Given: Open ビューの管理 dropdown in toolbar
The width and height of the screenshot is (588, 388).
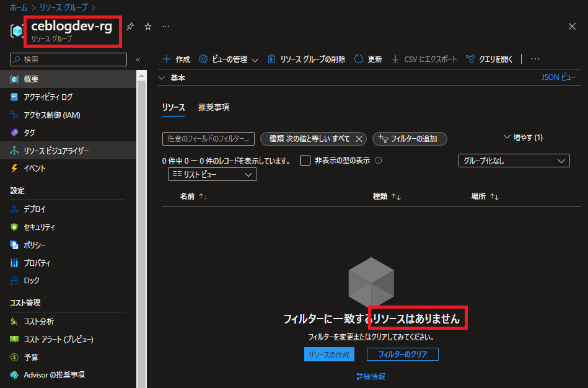Looking at the screenshot, I should [x=229, y=60].
